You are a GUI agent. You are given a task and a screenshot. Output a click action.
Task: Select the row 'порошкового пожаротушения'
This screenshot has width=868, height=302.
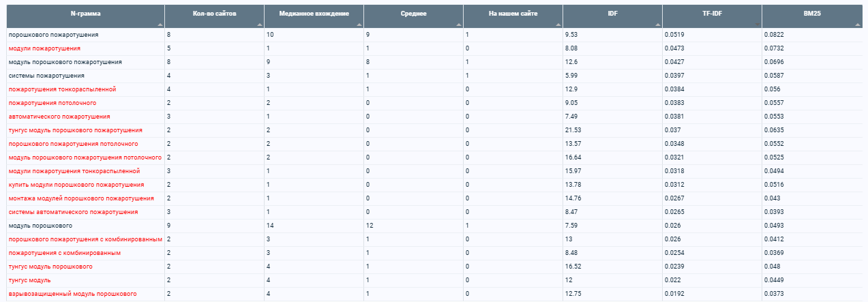click(x=434, y=35)
